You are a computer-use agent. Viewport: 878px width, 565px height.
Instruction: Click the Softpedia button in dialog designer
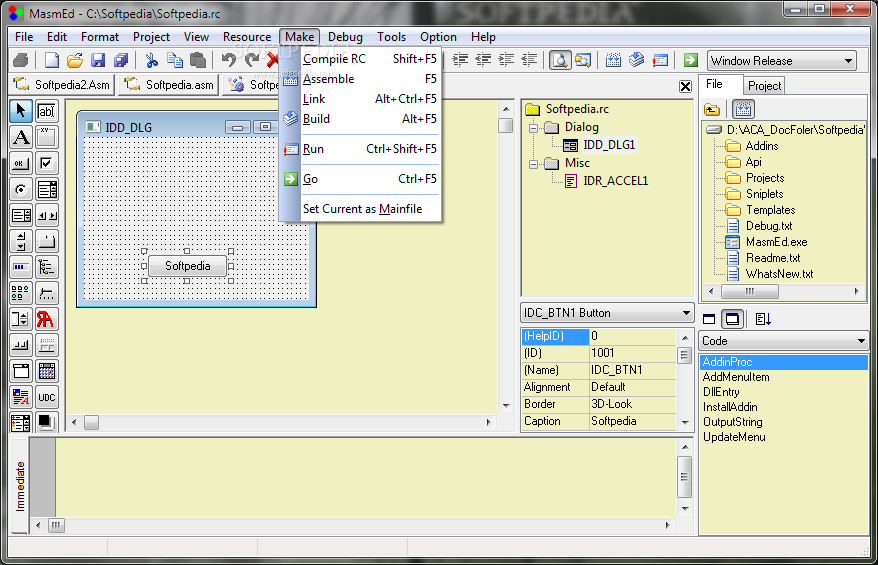(188, 266)
